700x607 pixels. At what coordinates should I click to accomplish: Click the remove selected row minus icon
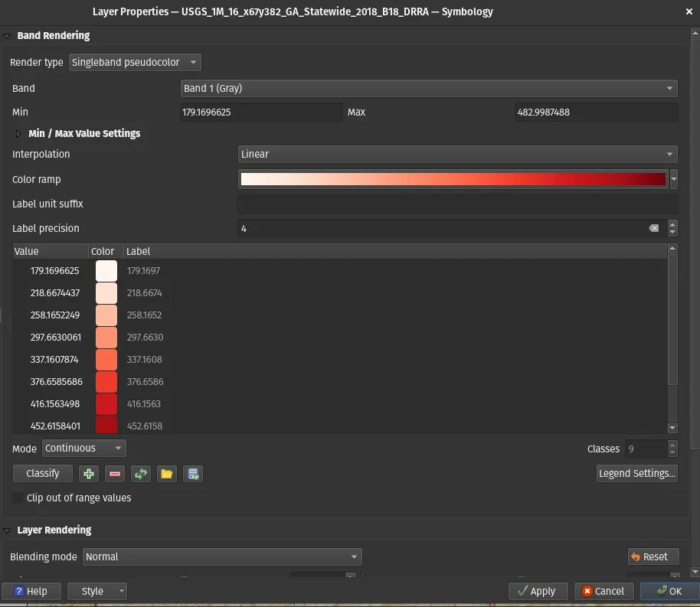click(x=115, y=474)
